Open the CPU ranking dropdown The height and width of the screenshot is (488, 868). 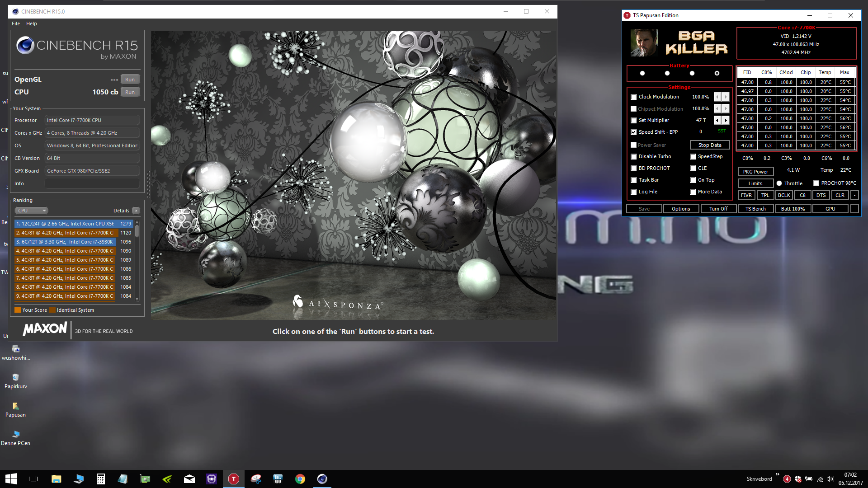pos(32,211)
